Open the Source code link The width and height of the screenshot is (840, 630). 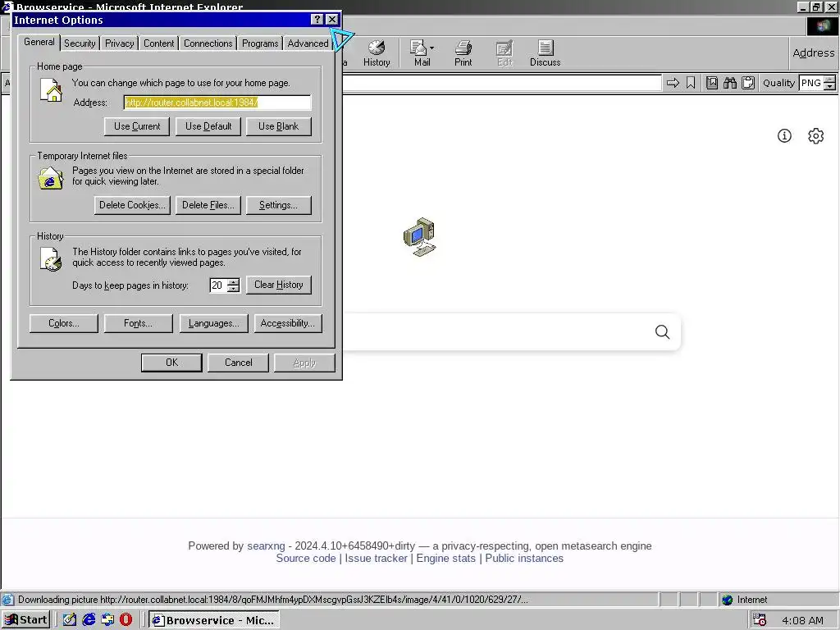(306, 558)
